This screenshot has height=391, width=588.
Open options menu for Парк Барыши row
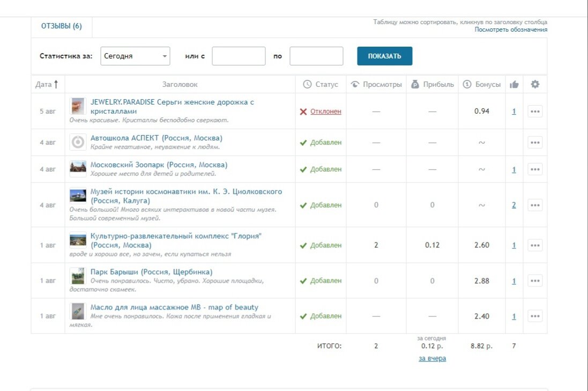(x=535, y=281)
